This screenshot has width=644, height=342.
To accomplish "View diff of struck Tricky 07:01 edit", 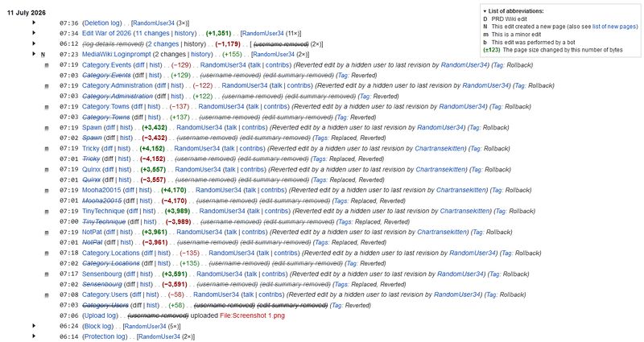I will [x=109, y=159].
